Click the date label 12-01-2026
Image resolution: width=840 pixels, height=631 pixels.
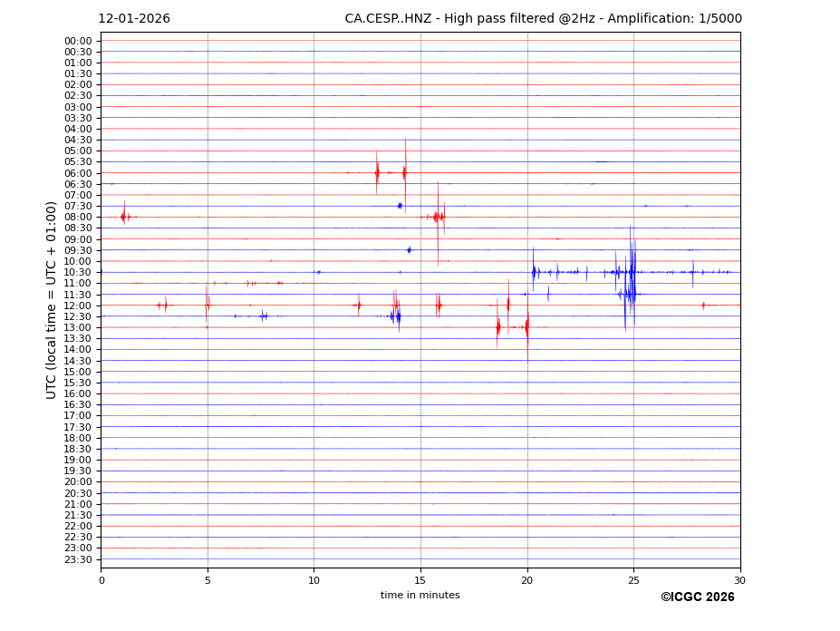[134, 19]
